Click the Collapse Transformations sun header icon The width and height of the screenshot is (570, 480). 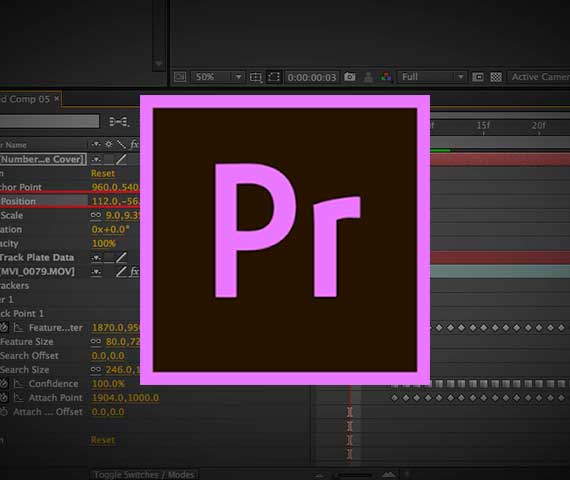(109, 144)
